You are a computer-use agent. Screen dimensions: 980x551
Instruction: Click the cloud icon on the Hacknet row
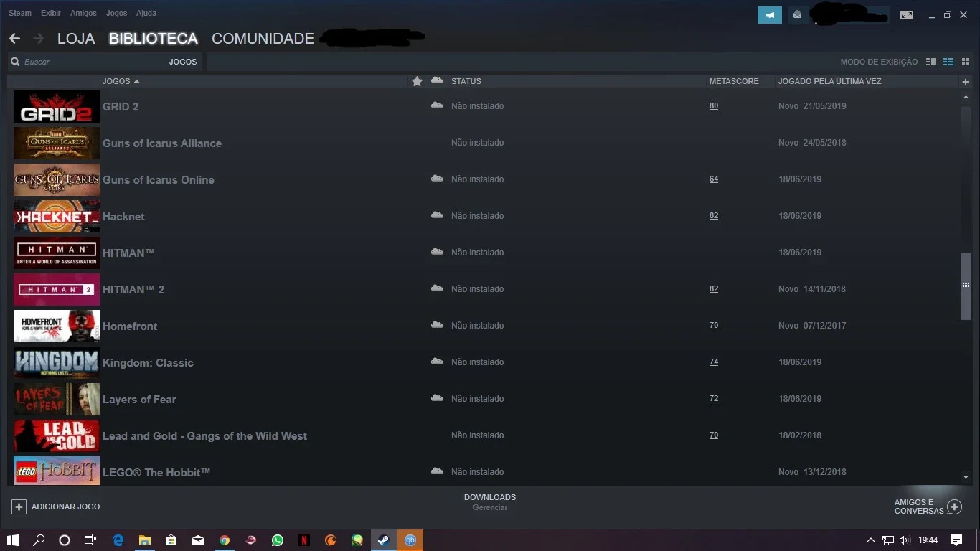(437, 215)
